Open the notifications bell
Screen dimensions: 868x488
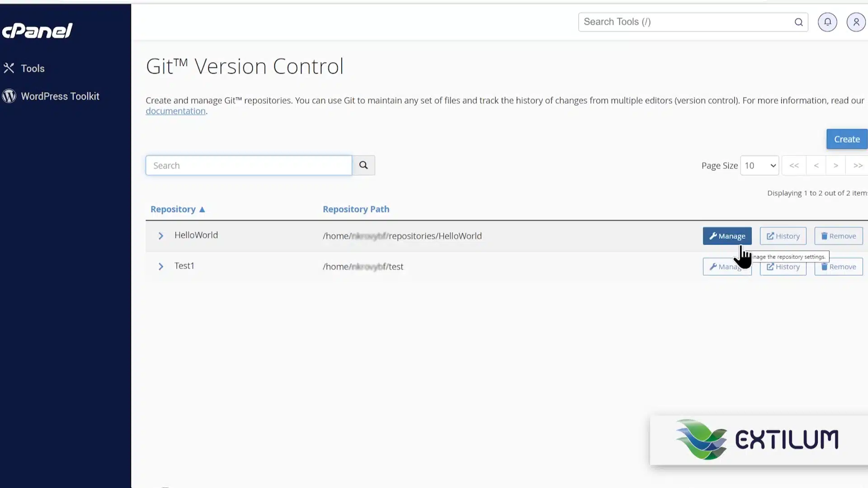click(827, 22)
